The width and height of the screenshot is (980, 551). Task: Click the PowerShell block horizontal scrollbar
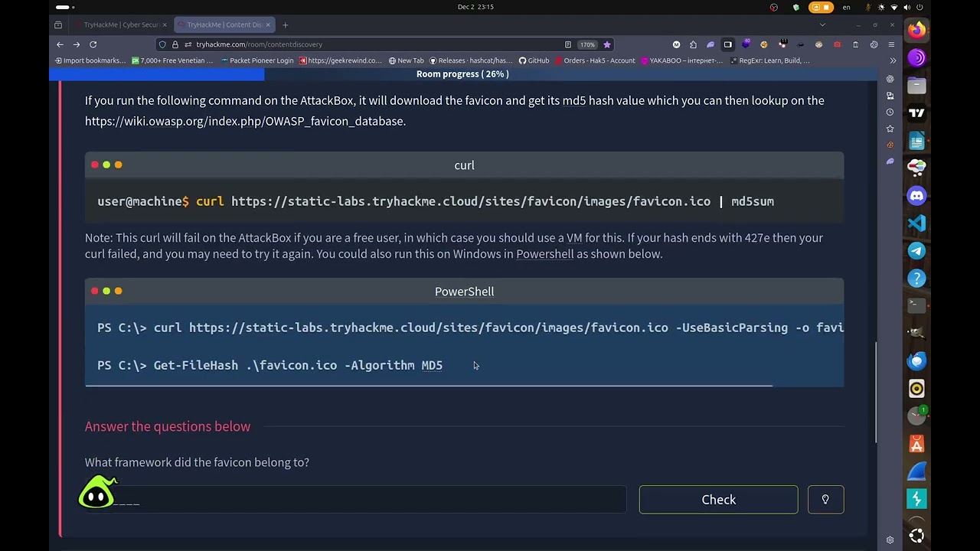tap(429, 386)
